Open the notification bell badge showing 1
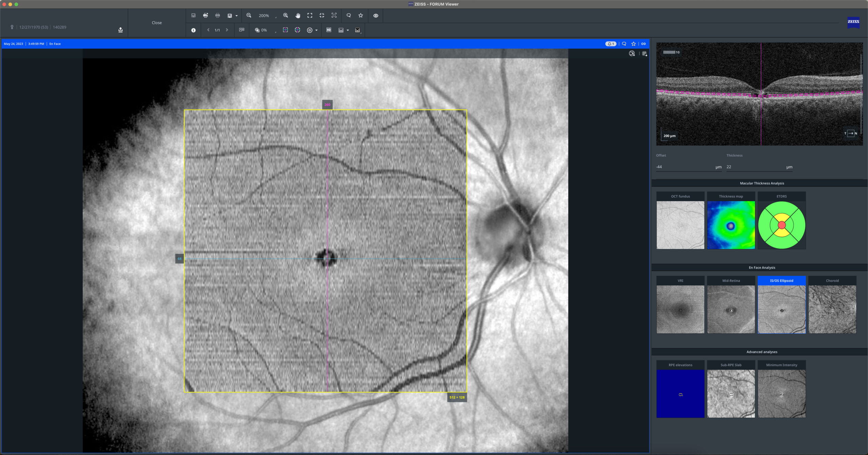The height and width of the screenshot is (455, 868). pyautogui.click(x=611, y=44)
